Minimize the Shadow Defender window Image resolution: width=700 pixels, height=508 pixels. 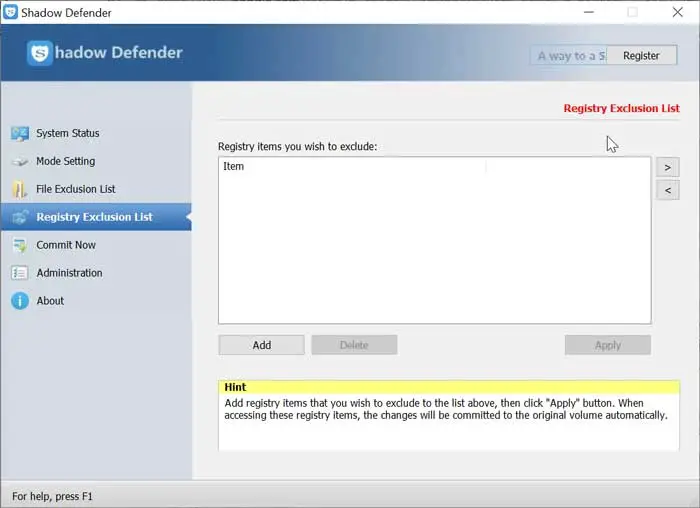coord(589,12)
